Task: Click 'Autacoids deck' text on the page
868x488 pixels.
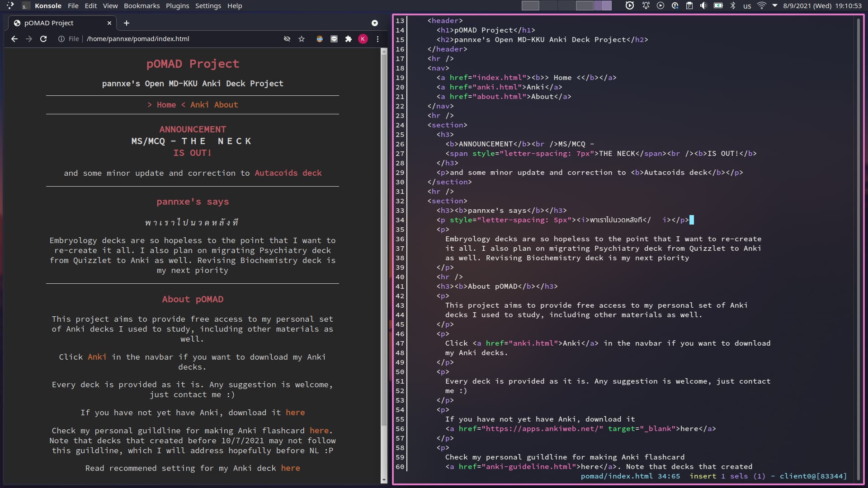Action: 288,173
